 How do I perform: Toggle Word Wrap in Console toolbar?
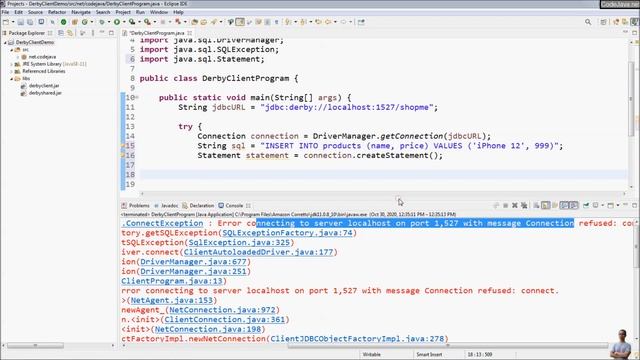tap(555, 205)
